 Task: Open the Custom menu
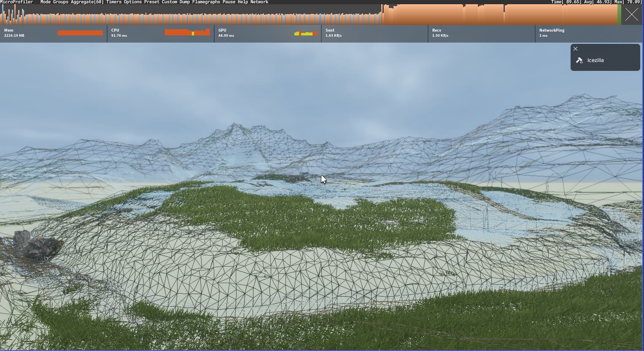[x=170, y=2]
